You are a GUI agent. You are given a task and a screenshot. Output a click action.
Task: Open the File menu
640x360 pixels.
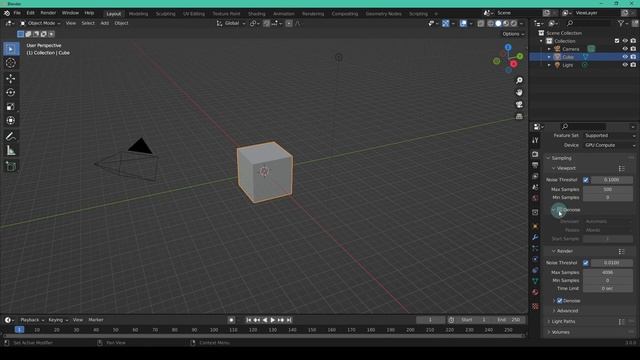(x=17, y=13)
